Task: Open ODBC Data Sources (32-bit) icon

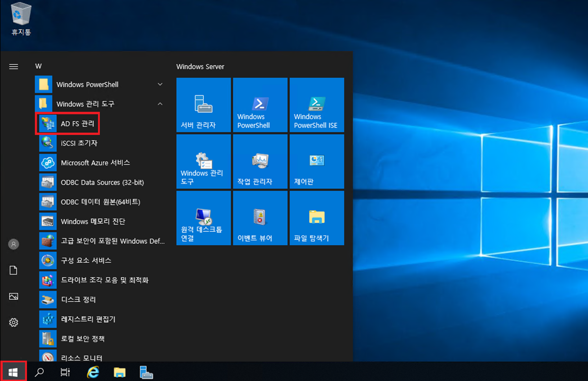Action: click(48, 182)
